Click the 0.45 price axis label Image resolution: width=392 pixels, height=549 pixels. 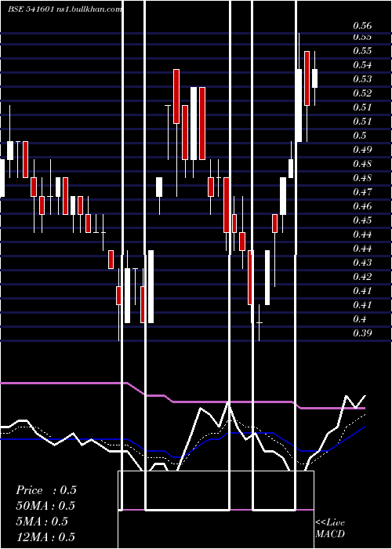(362, 220)
